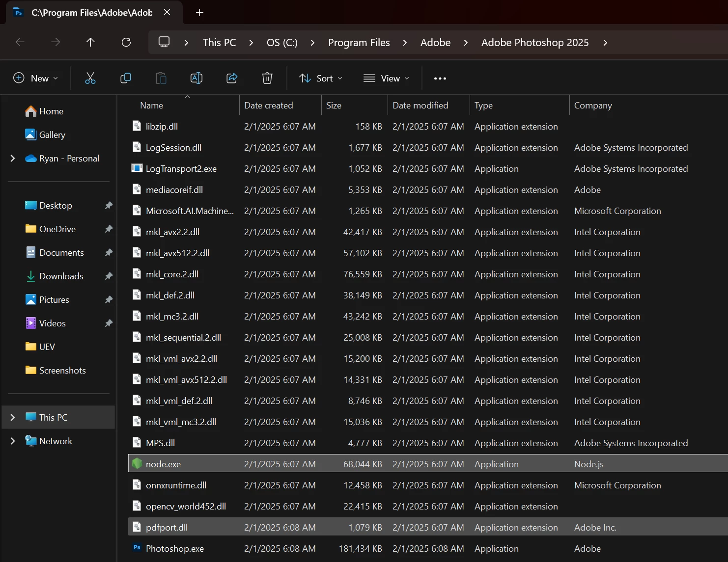Sort by Date modified column header
The image size is (728, 562).
coord(420,106)
